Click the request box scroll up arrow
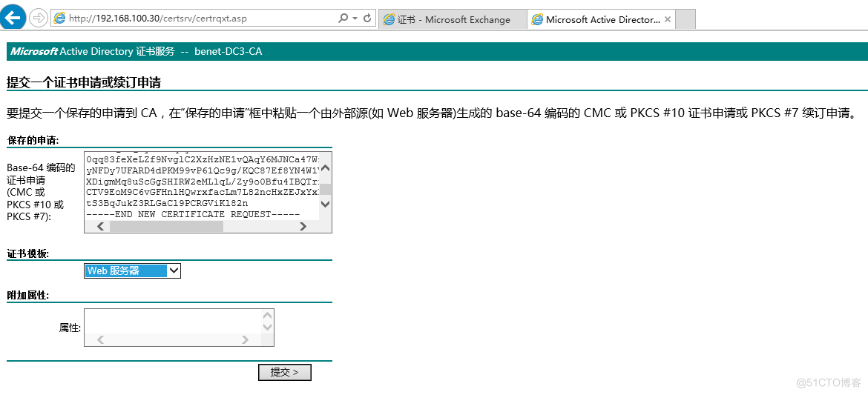This screenshot has height=395, width=868. coord(325,168)
